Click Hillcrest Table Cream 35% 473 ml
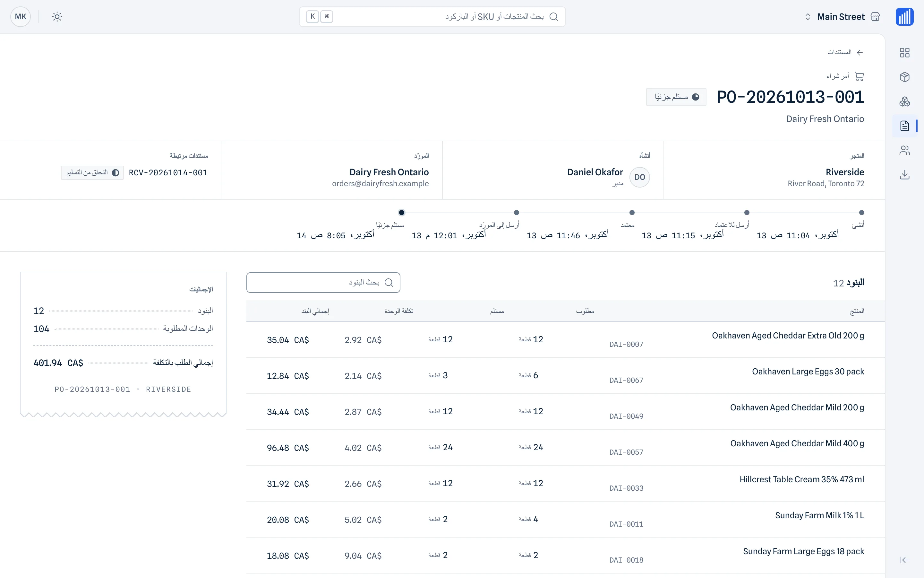The image size is (924, 578). 801,479
